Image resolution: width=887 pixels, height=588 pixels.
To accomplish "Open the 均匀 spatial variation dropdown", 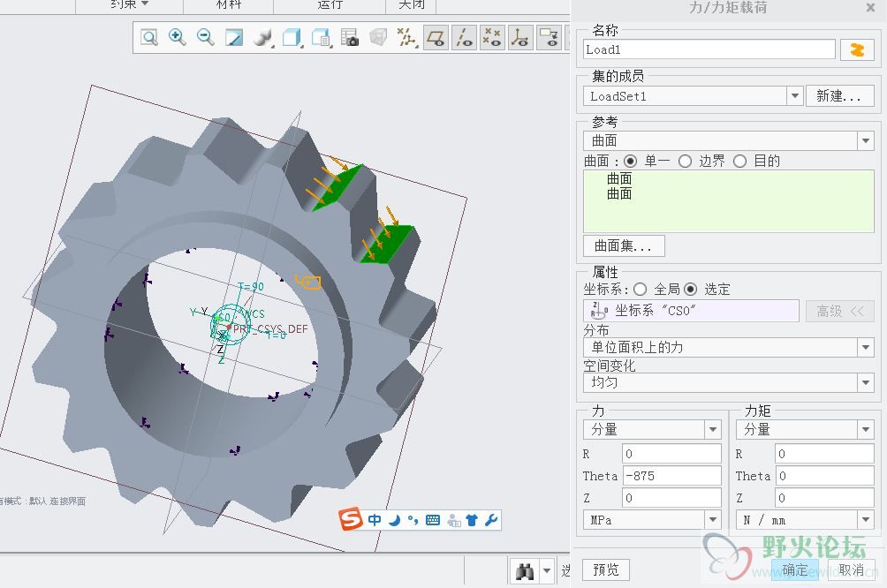I will [866, 383].
